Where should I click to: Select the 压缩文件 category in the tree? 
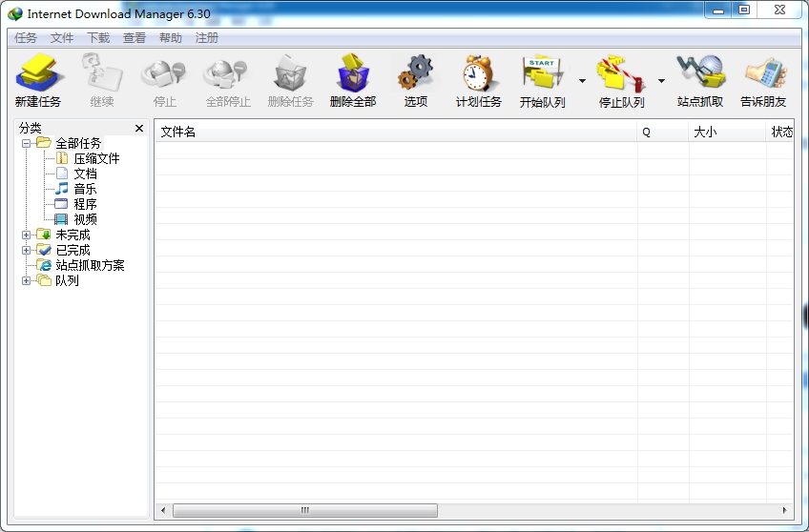pos(96,158)
